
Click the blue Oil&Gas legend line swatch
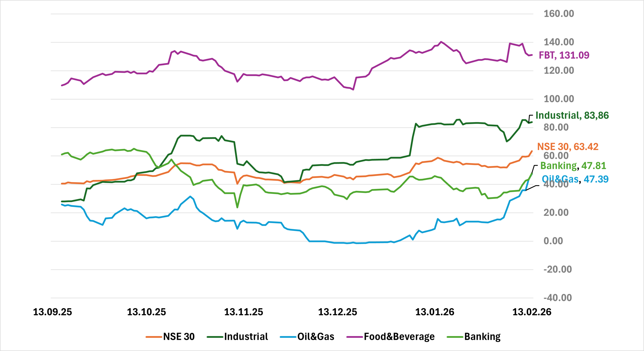click(x=288, y=337)
